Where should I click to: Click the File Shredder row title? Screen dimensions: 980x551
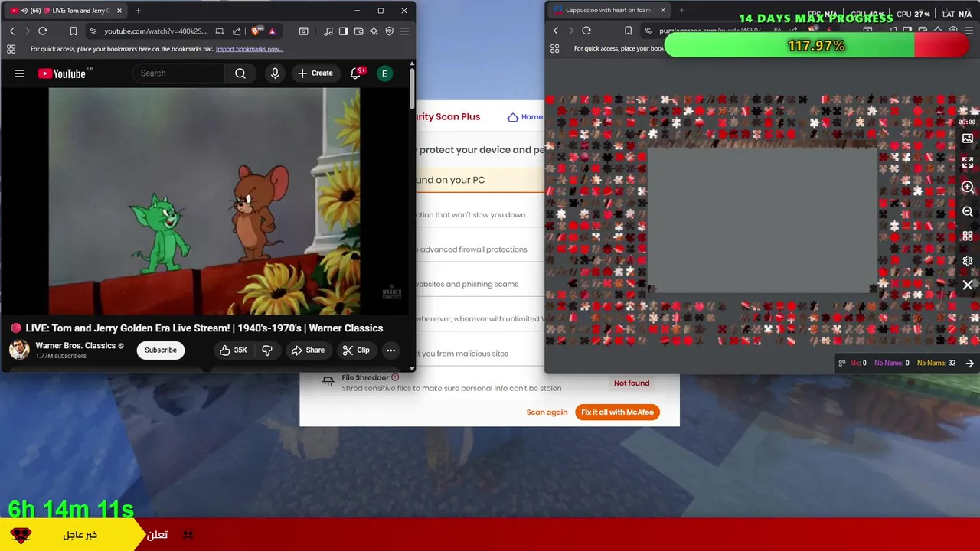[x=365, y=377]
